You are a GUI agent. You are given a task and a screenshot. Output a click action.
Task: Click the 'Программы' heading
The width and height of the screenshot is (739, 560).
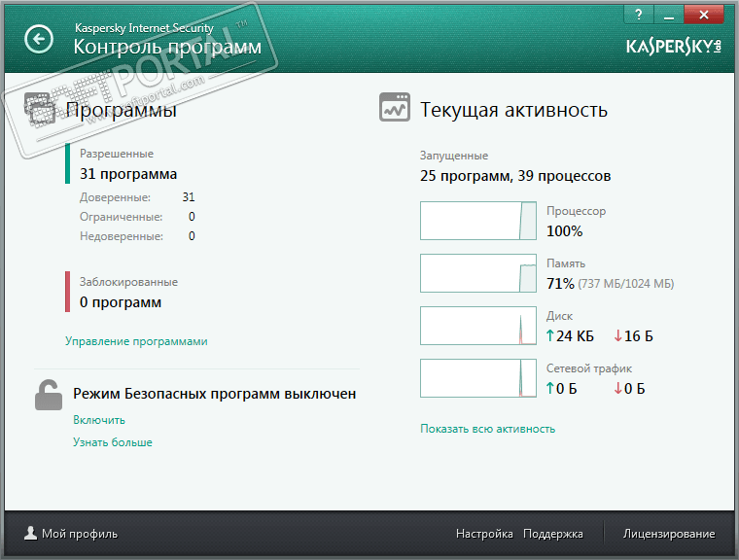(122, 110)
